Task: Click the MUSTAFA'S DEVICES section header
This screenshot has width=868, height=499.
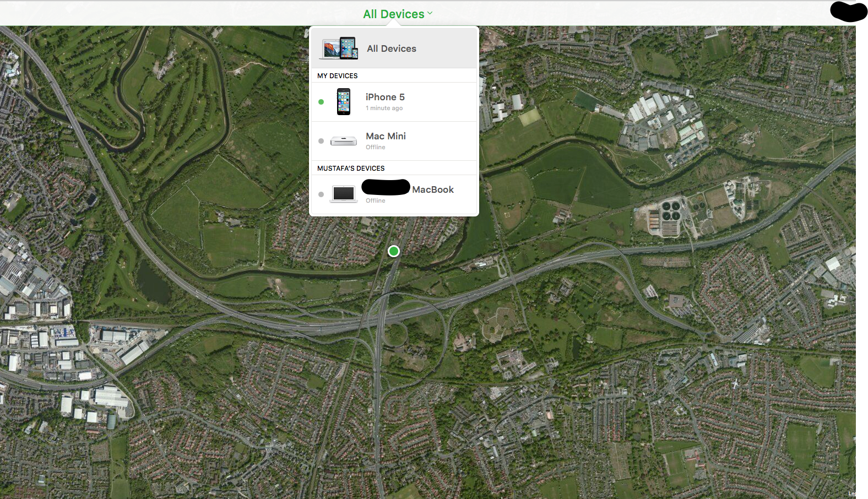Action: [351, 169]
